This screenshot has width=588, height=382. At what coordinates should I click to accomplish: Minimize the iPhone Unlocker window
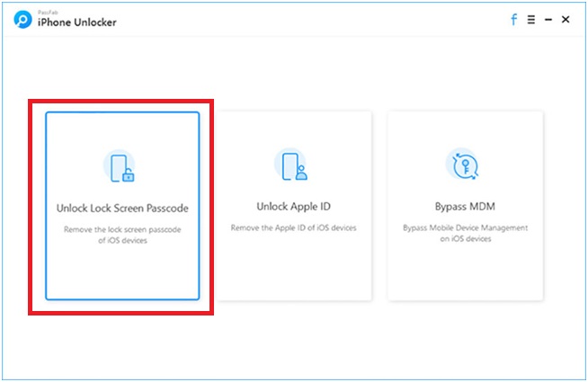point(548,20)
